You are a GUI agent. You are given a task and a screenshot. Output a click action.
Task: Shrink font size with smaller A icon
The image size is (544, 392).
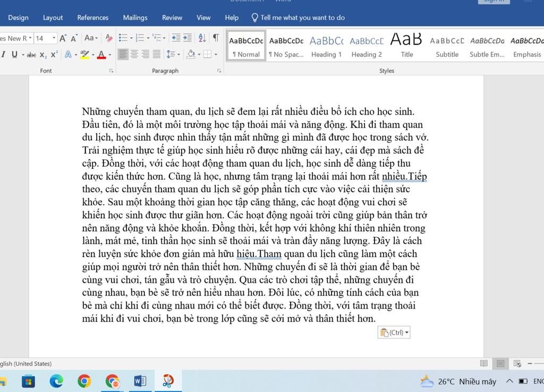pyautogui.click(x=74, y=38)
